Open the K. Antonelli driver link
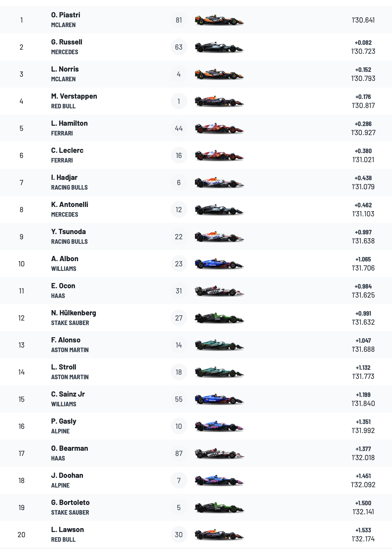 (69, 205)
